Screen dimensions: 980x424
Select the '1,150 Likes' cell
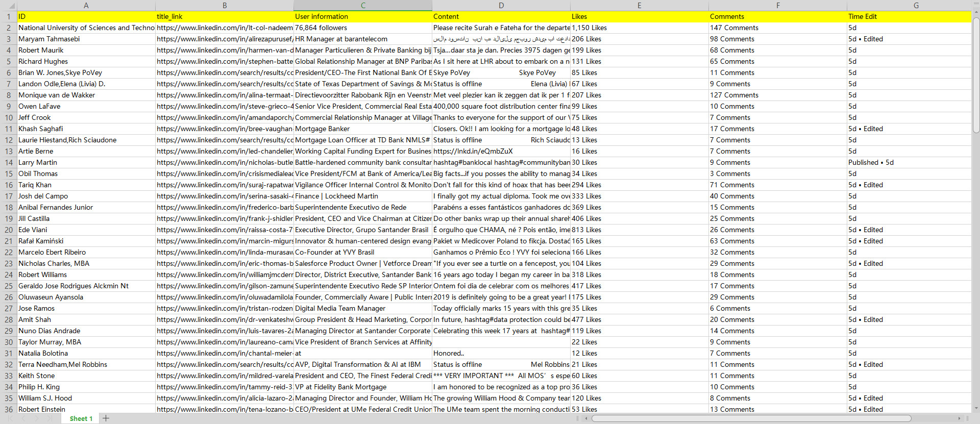click(x=640, y=28)
